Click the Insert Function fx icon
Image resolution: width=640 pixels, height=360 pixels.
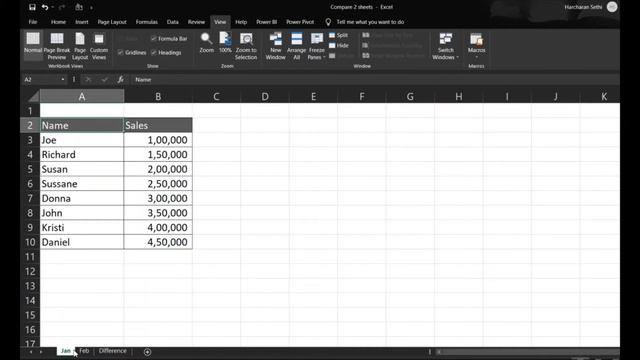coord(120,80)
